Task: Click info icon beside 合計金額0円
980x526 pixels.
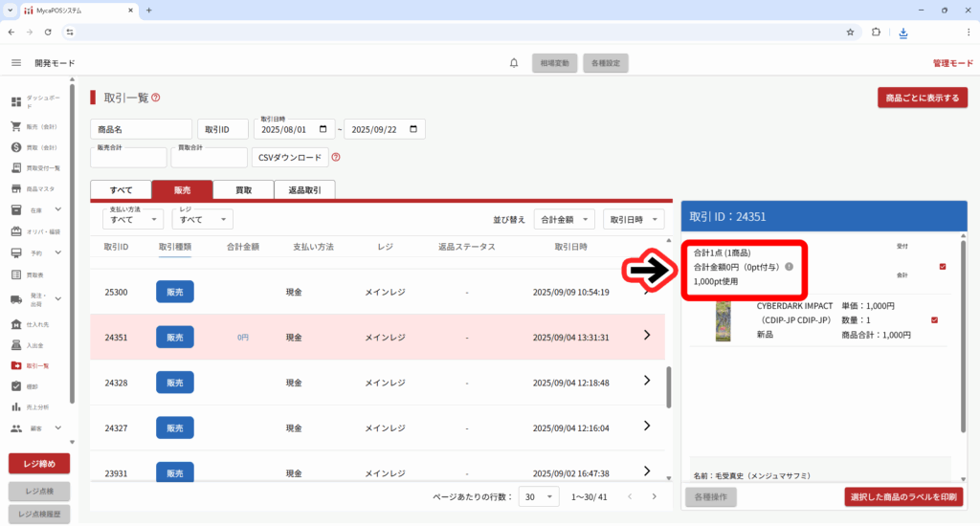Action: 789,267
